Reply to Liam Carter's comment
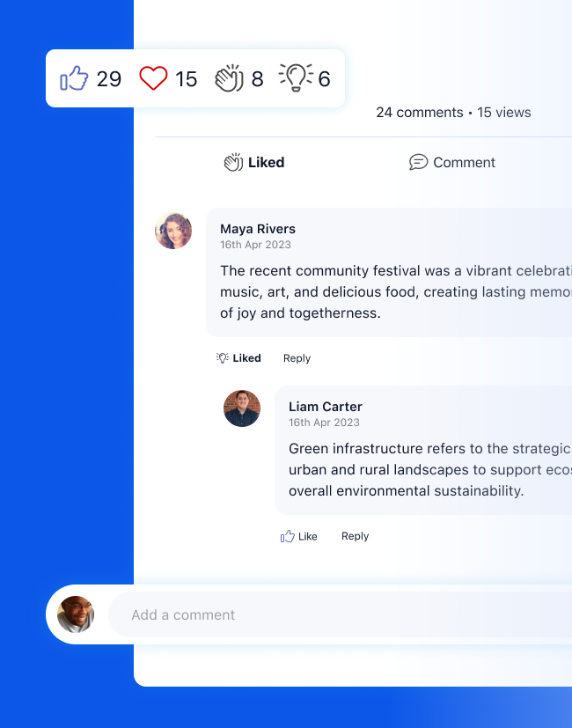The image size is (572, 728). pos(355,535)
